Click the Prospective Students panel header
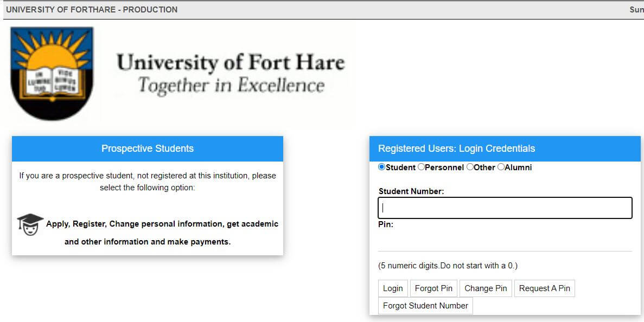This screenshot has width=644, height=322. pos(148,149)
